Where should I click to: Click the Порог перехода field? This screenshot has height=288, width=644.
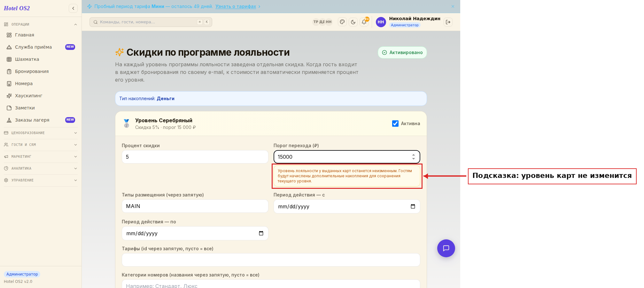pyautogui.click(x=347, y=157)
